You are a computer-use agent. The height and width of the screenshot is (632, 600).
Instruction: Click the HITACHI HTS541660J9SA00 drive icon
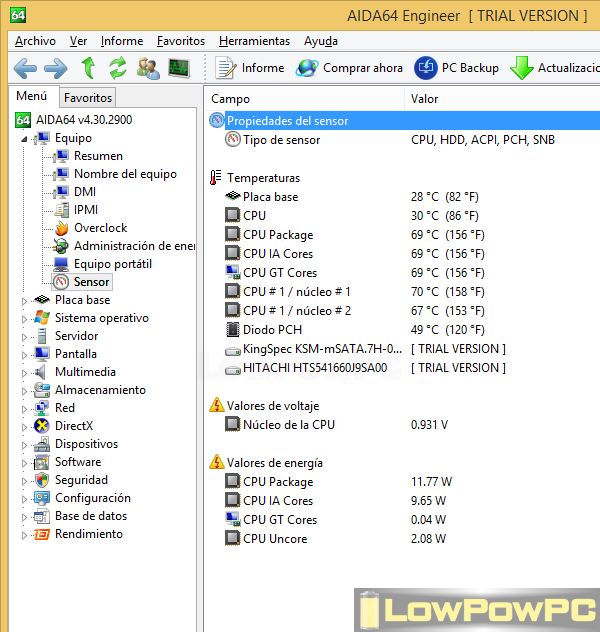(x=233, y=370)
